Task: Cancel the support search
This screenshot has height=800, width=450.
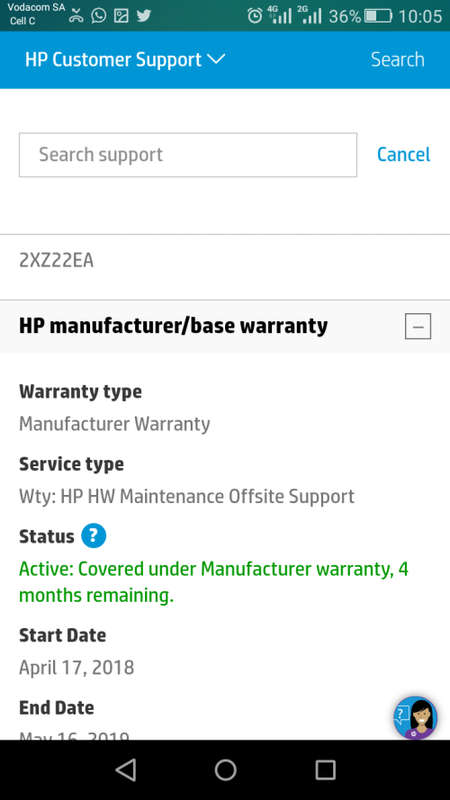Action: 404,155
